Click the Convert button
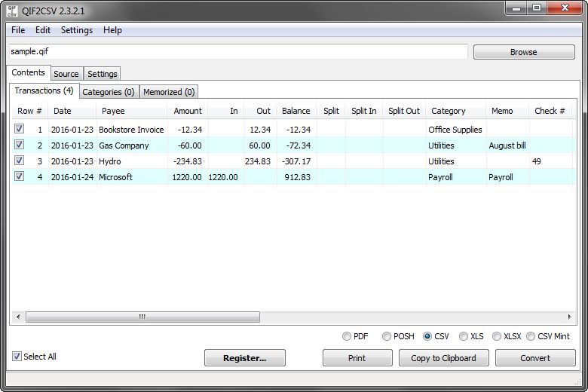The image size is (588, 392). pyautogui.click(x=535, y=358)
